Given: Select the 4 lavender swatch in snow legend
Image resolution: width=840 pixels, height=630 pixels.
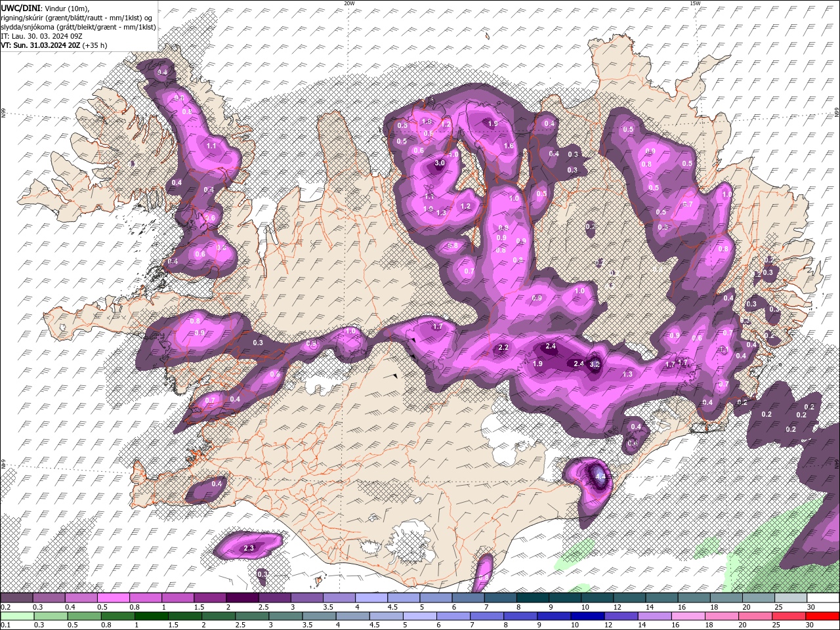Looking at the screenshot, I should (371, 598).
